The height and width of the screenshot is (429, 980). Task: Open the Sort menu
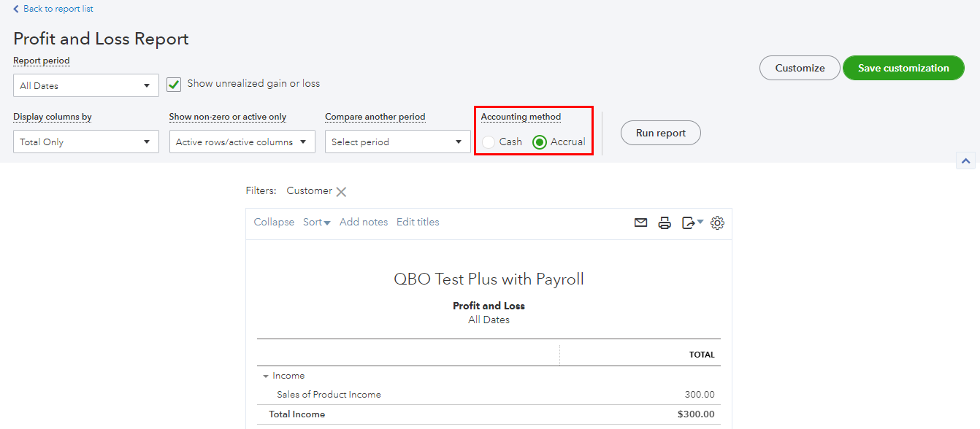click(316, 223)
